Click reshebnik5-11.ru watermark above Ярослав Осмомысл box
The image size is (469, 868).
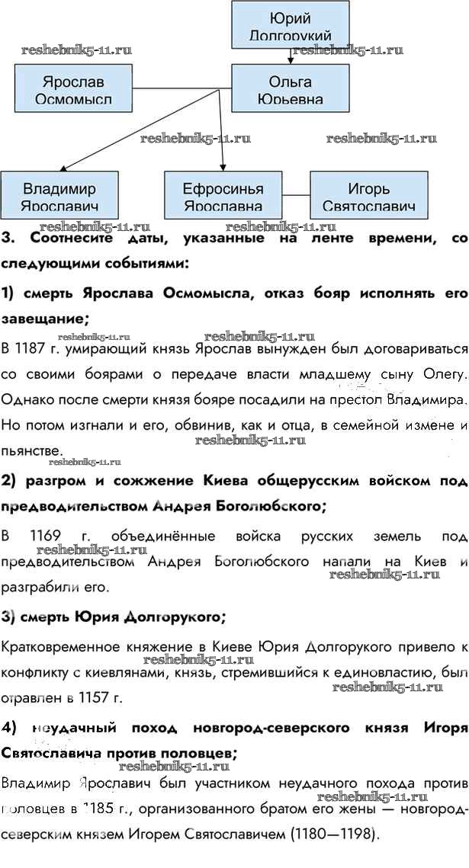(77, 50)
